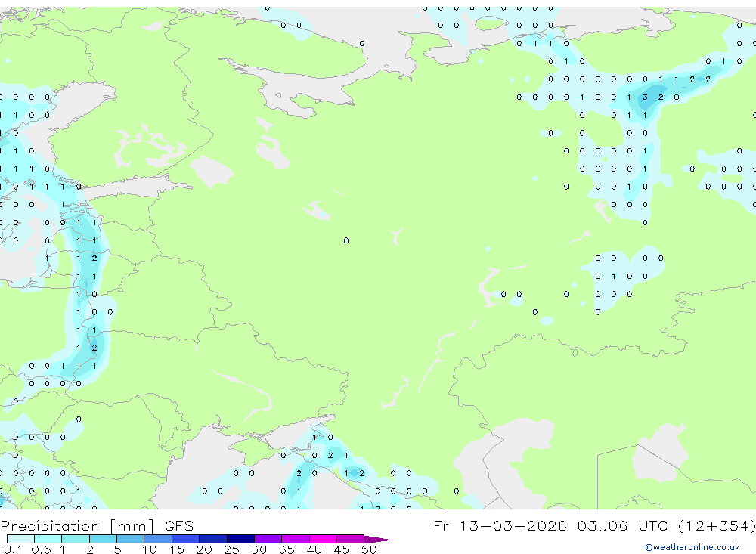Viewport: 756px width, 554px height.
Task: Pick the 10–15 mm legend color box
Action: (158, 539)
